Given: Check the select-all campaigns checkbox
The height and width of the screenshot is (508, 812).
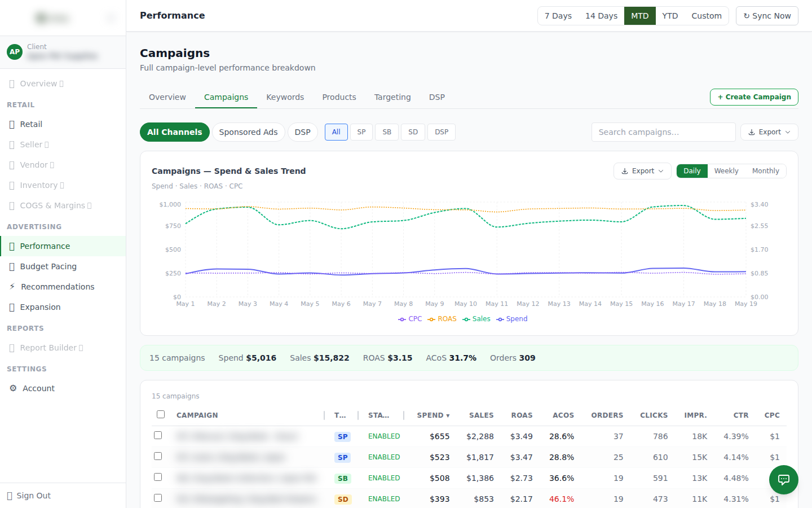Looking at the screenshot, I should point(161,414).
